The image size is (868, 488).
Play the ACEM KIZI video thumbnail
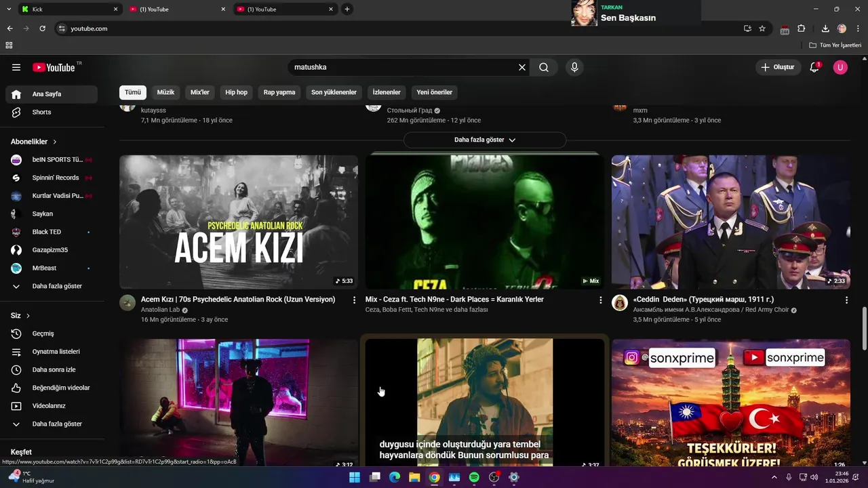(239, 222)
